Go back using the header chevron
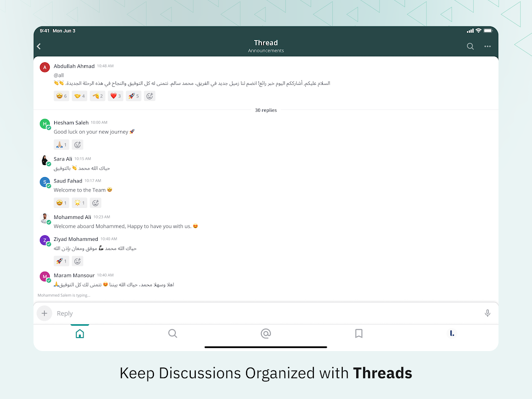Image resolution: width=532 pixels, height=399 pixels. 39,46
